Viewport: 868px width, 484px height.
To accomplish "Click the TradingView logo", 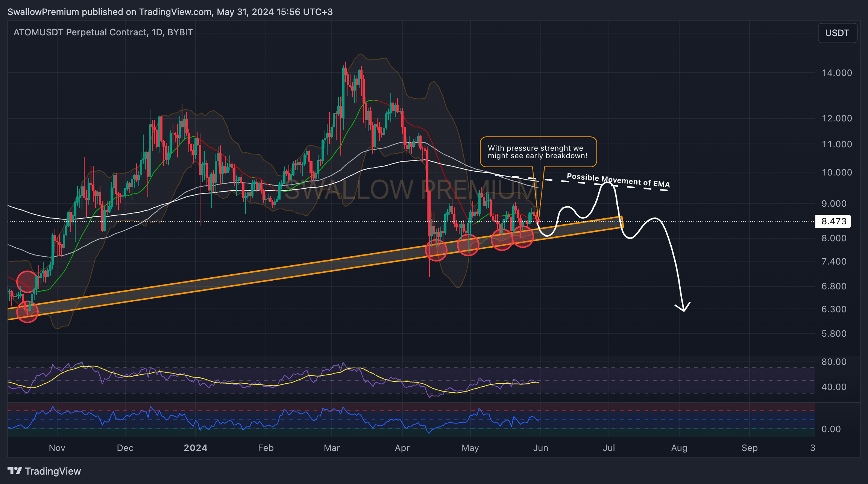I will point(44,471).
